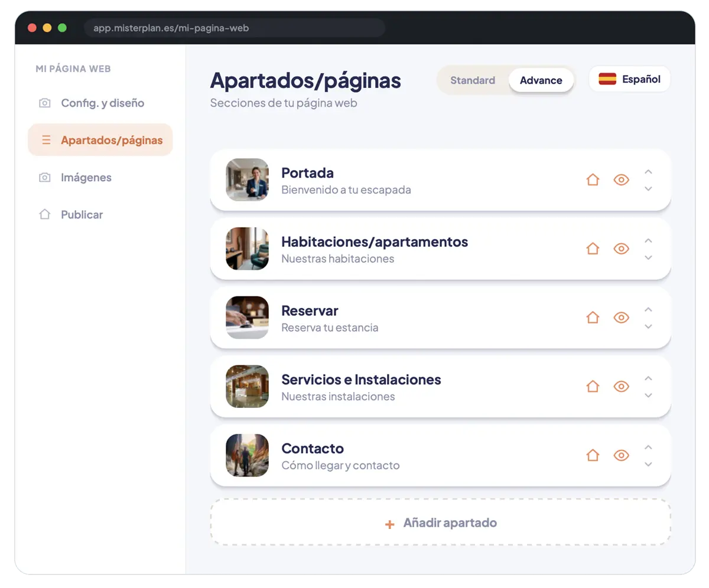Image resolution: width=709 pixels, height=588 pixels.
Task: Click 'Nuestras habitaciones' subtitle
Action: [x=337, y=259]
